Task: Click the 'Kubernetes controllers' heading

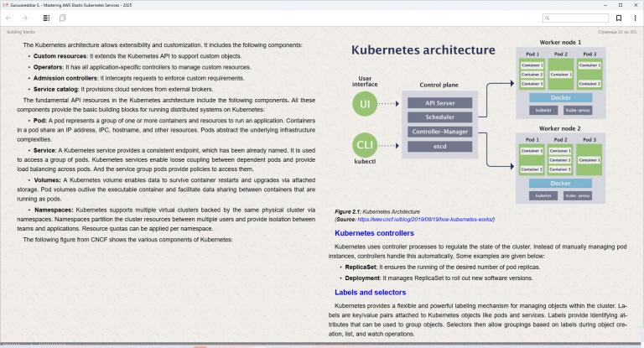Action: click(x=374, y=233)
